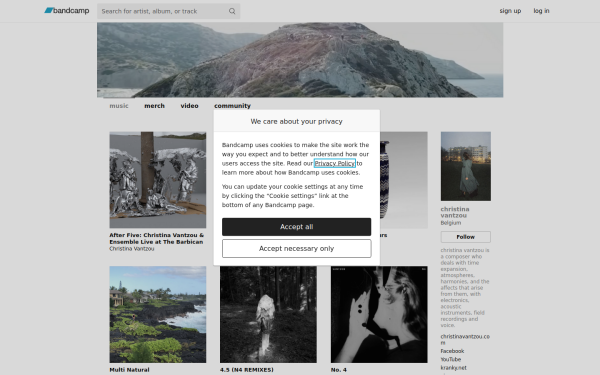This screenshot has height=375, width=600.
Task: Switch to the video tab
Action: point(189,106)
